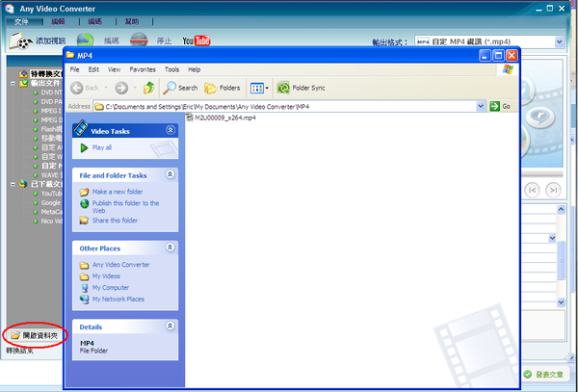The width and height of the screenshot is (578, 392).
Task: Click the settings panel scroll up arrow
Action: [561, 209]
